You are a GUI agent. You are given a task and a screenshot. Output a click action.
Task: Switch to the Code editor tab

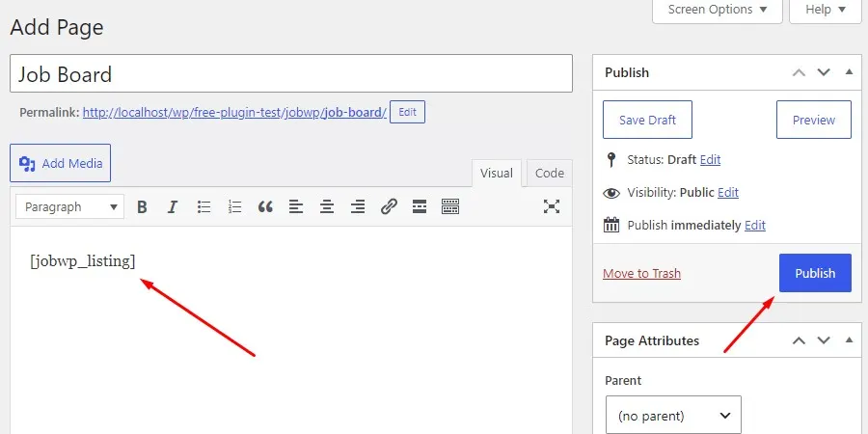[549, 174]
